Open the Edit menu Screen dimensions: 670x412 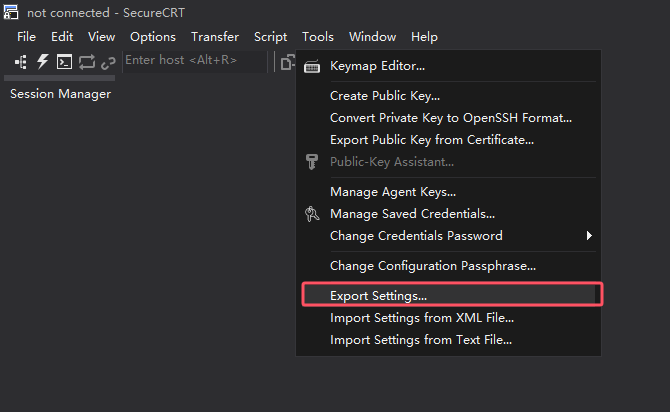[x=62, y=37]
